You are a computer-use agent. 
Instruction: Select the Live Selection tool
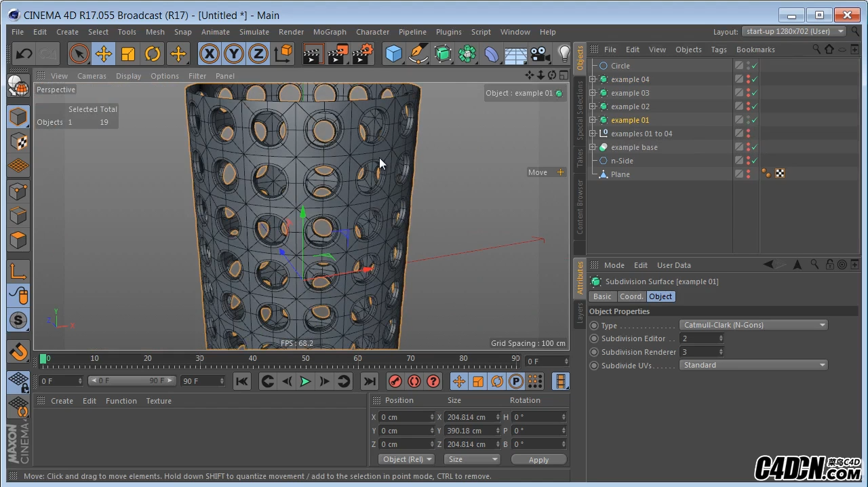[x=79, y=54]
